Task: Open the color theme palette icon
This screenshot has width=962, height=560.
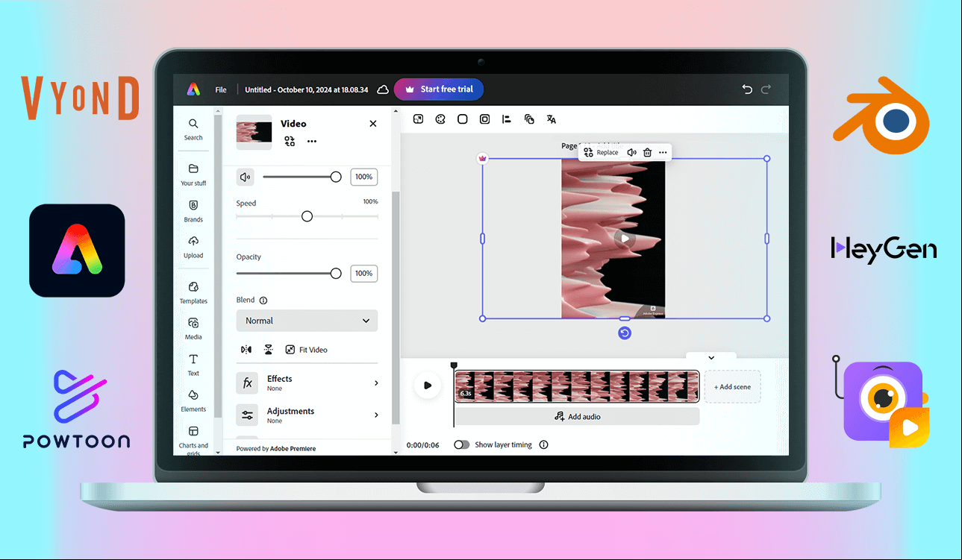Action: click(x=440, y=119)
